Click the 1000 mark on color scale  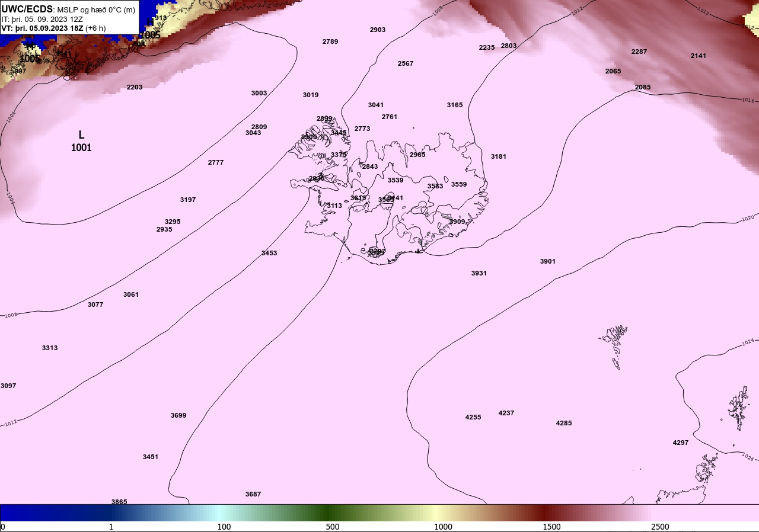[443, 527]
